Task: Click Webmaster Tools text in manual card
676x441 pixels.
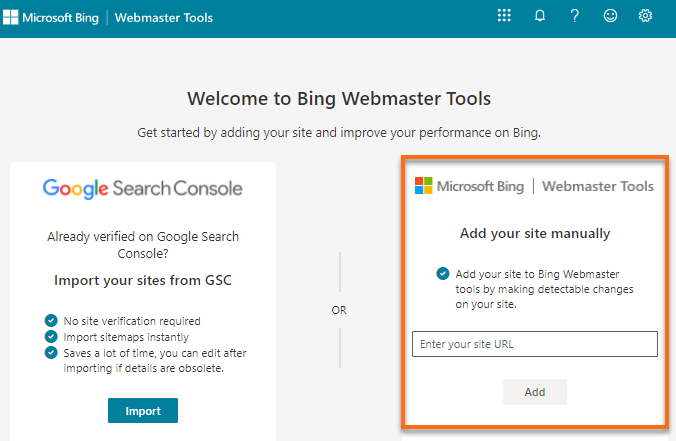Action: coord(598,186)
